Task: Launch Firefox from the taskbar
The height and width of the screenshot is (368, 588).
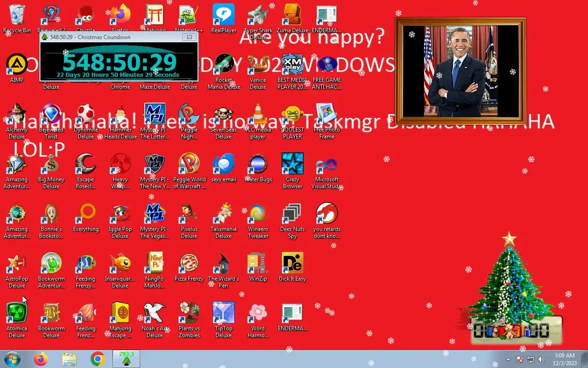Action: click(x=41, y=359)
